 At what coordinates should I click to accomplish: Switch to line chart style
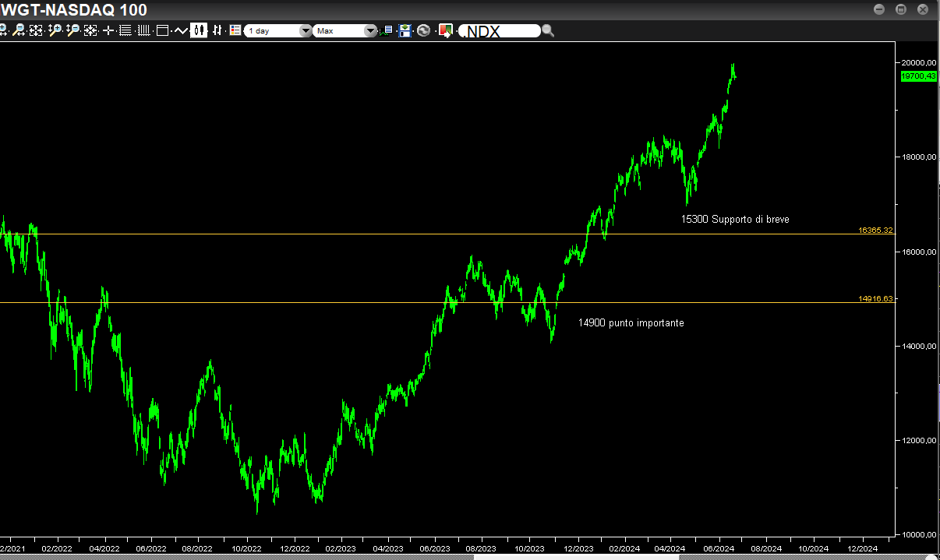[181, 30]
